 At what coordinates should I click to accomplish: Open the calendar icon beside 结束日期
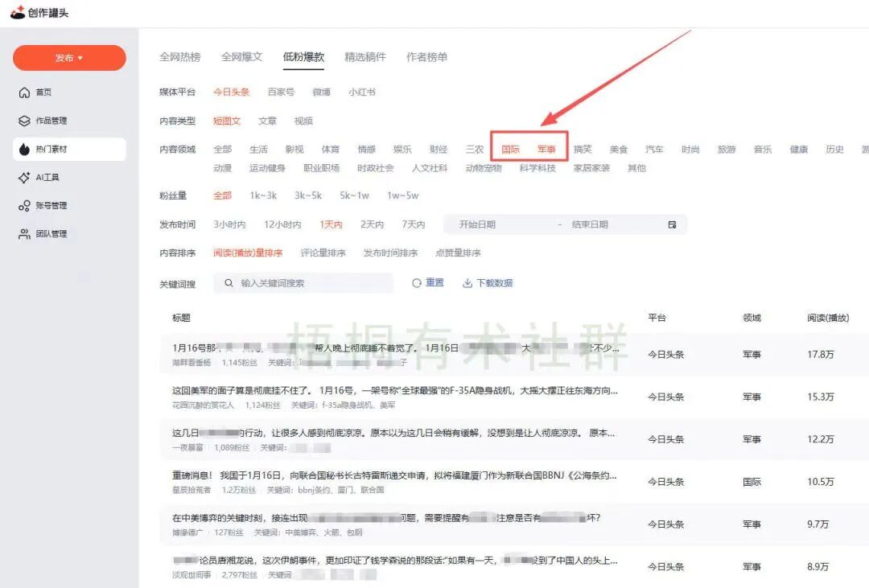click(673, 224)
